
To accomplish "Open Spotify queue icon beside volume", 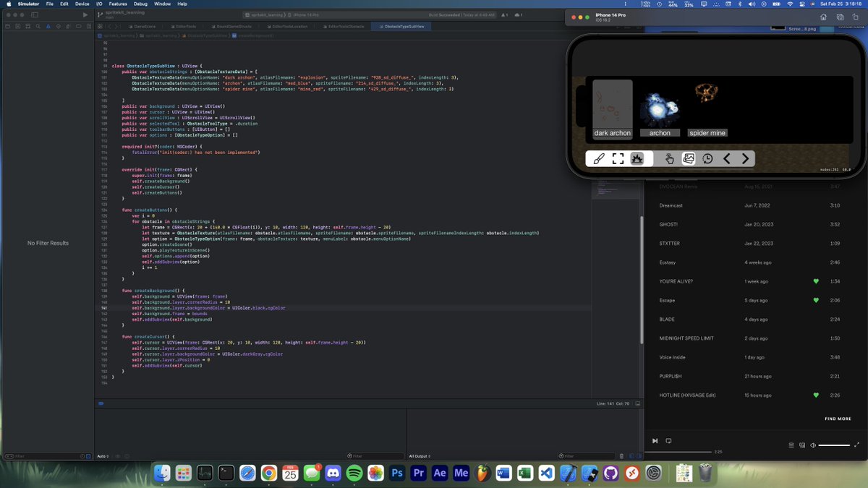I will click(790, 445).
